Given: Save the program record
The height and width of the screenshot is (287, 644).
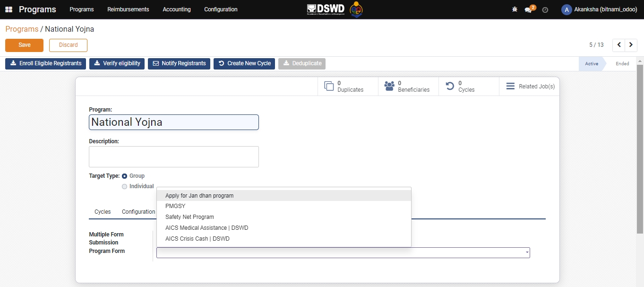Looking at the screenshot, I should (x=25, y=45).
